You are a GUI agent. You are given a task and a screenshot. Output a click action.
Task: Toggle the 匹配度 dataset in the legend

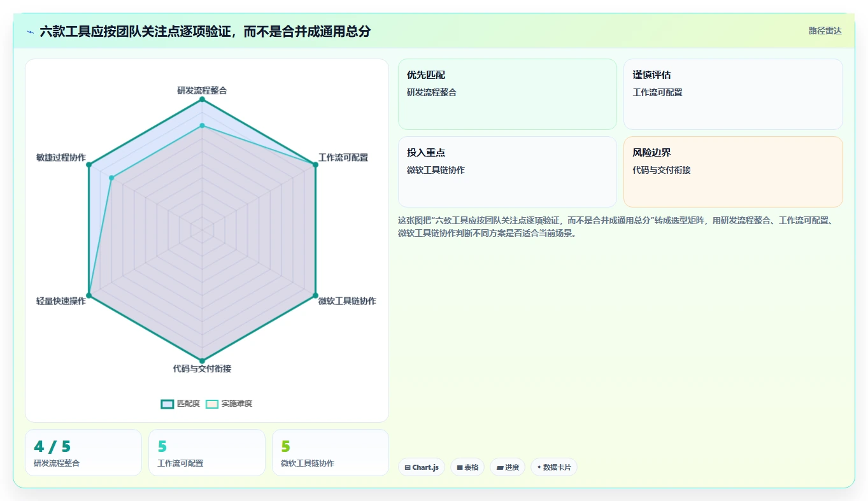(x=180, y=404)
